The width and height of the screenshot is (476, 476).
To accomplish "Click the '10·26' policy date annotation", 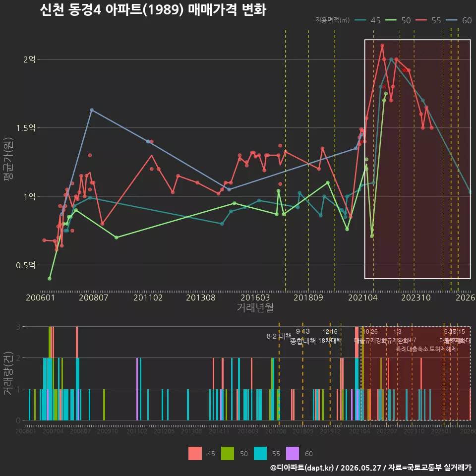I will point(370,332).
